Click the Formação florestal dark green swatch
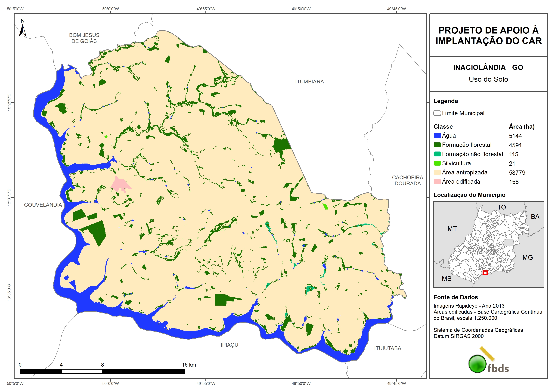The image size is (555, 392). tap(437, 145)
